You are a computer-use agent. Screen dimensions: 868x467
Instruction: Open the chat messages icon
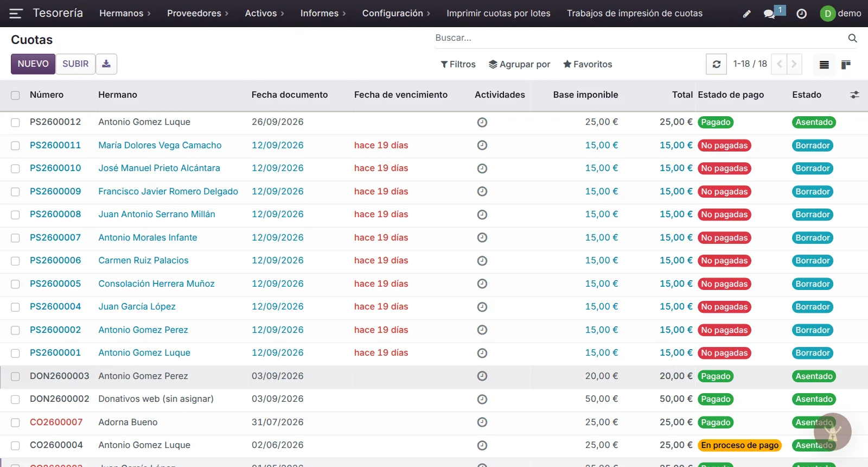coord(769,14)
